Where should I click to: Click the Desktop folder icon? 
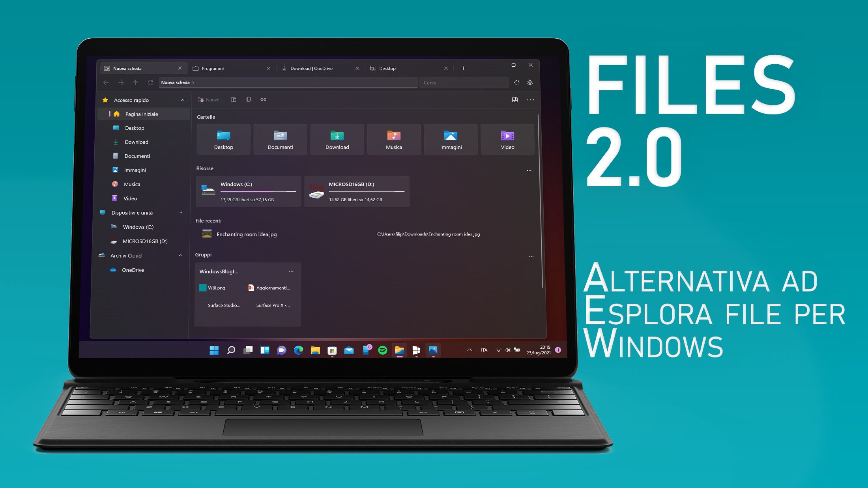pos(224,136)
